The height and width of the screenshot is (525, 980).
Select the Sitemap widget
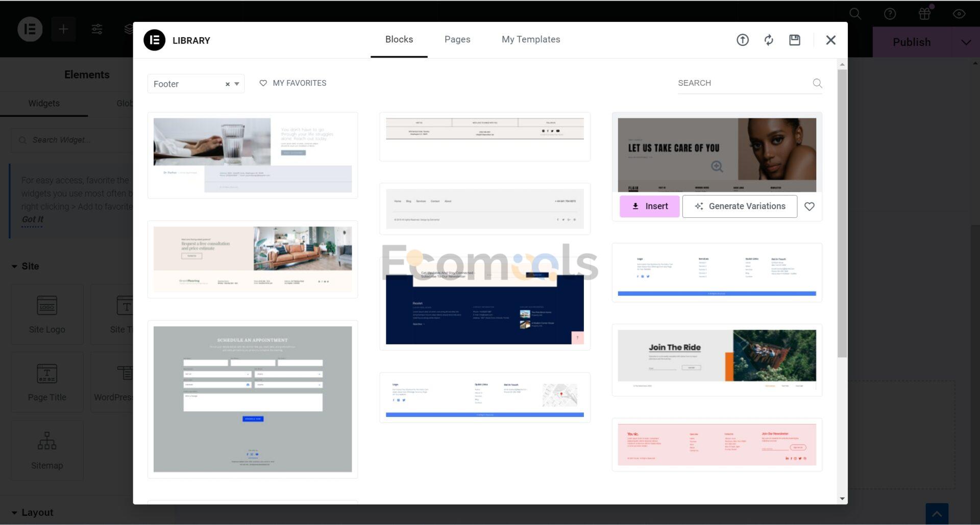47,450
